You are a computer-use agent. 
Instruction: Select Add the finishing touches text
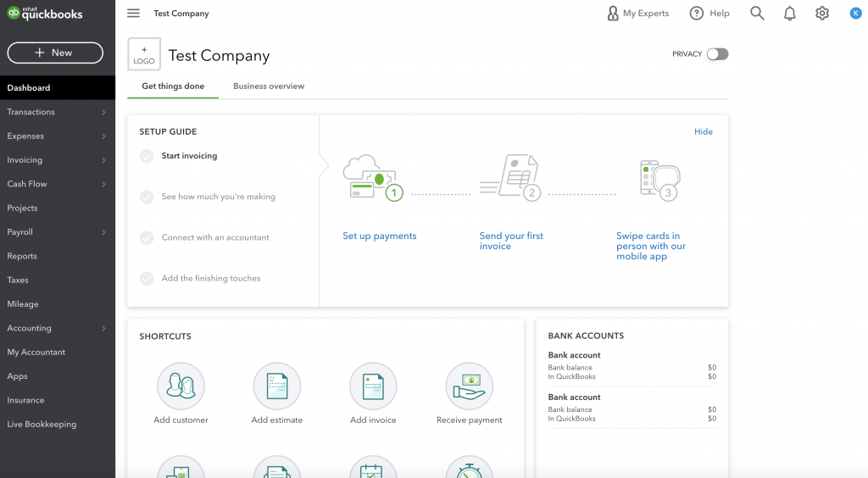tap(211, 279)
